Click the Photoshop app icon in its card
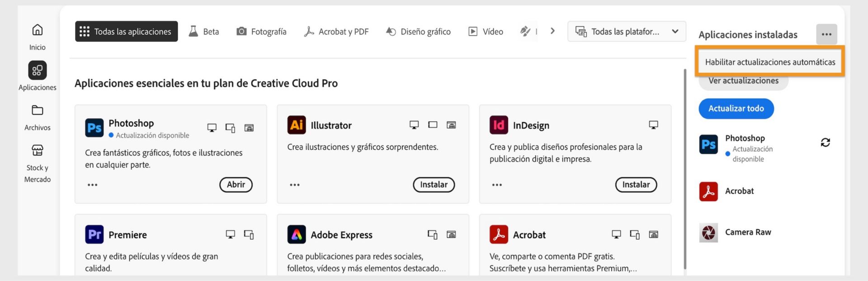The width and height of the screenshot is (868, 281). click(x=94, y=128)
